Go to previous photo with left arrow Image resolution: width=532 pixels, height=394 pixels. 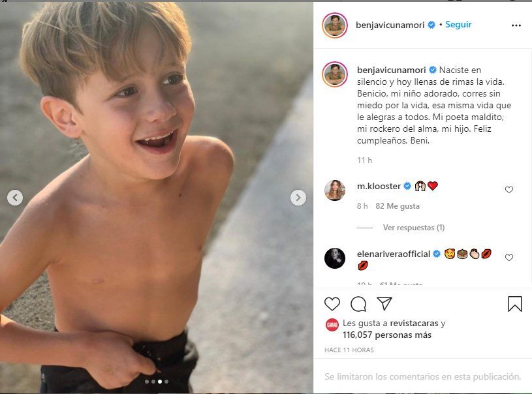(x=15, y=198)
